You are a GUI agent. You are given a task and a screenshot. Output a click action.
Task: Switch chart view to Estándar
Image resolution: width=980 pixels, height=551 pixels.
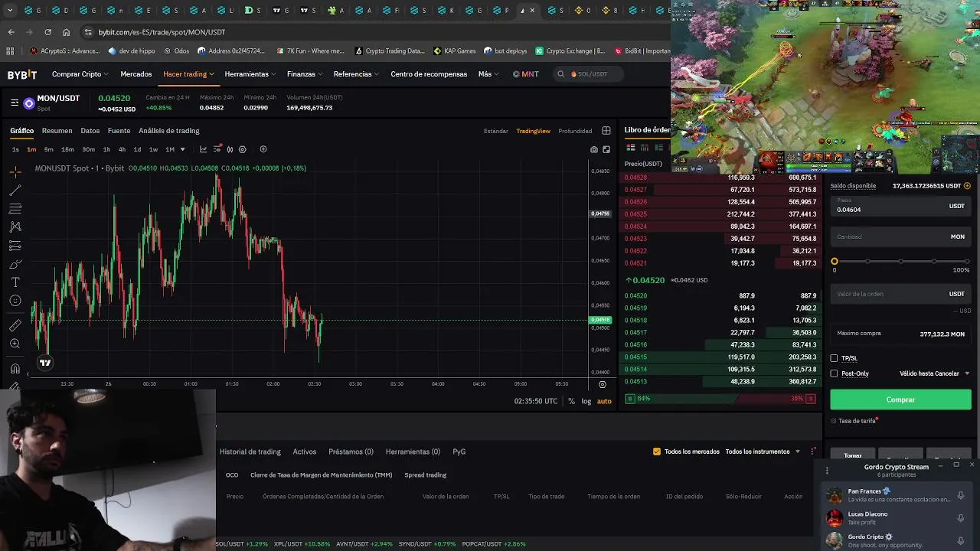tap(496, 131)
